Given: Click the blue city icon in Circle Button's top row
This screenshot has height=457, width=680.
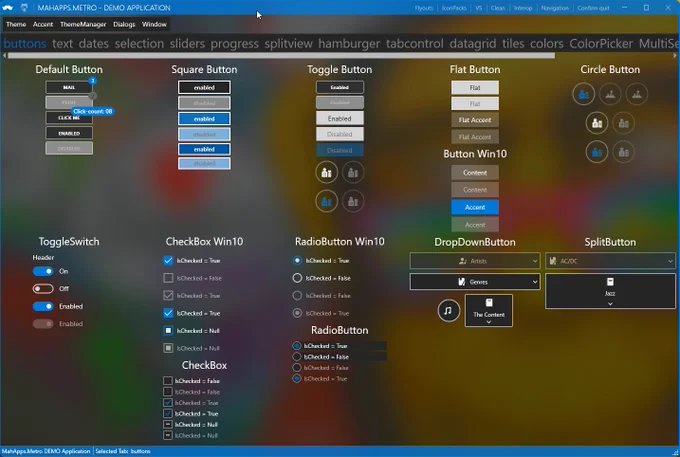Looking at the screenshot, I should (583, 94).
